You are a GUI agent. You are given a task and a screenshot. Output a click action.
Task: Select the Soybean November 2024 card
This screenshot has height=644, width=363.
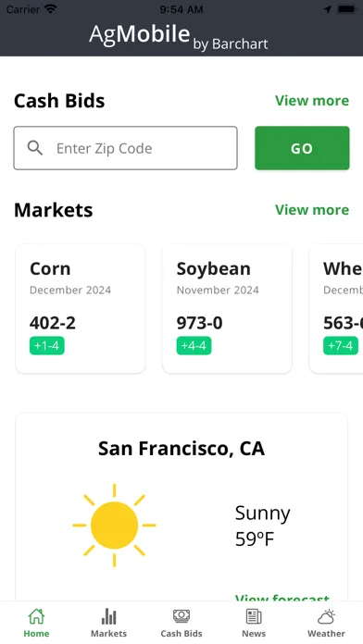click(x=227, y=309)
